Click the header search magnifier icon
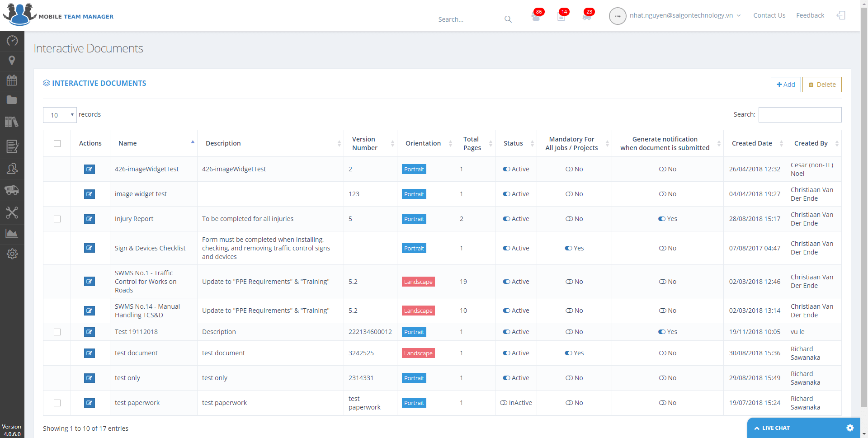Image resolution: width=868 pixels, height=438 pixels. [x=508, y=19]
